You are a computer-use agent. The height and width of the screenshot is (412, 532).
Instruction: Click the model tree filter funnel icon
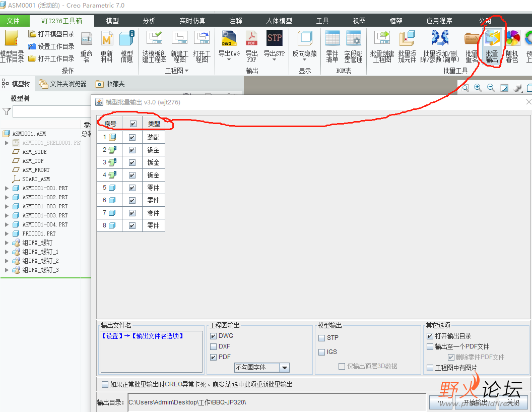pyautogui.click(x=6, y=111)
